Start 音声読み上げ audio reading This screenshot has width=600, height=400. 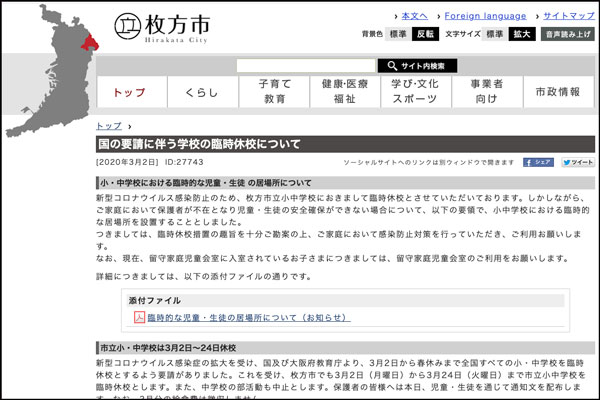point(568,34)
